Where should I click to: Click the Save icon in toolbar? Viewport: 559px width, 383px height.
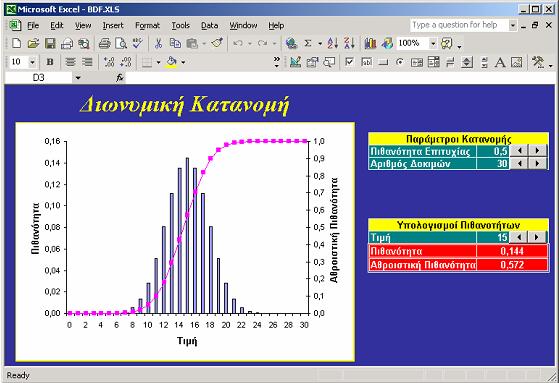(50, 44)
